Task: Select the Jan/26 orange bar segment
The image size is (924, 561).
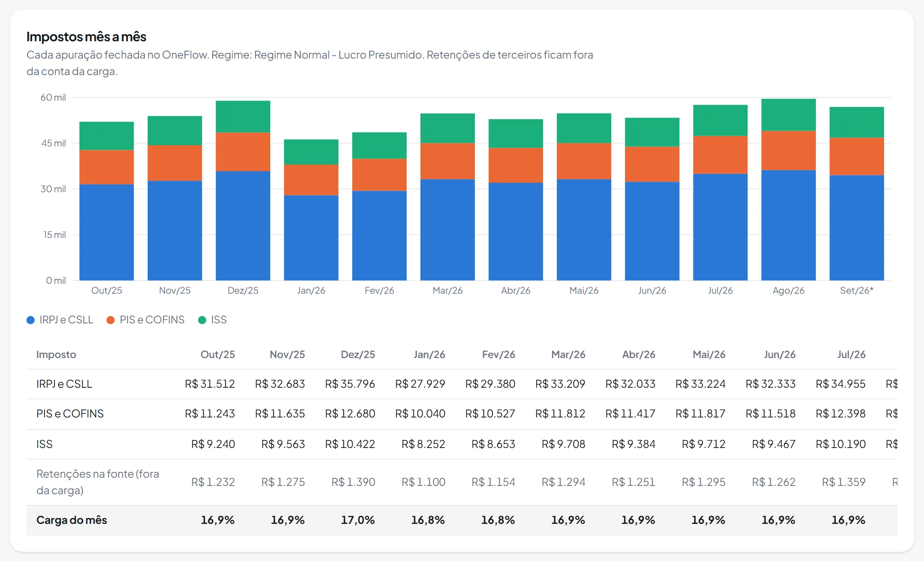Action: pyautogui.click(x=311, y=180)
